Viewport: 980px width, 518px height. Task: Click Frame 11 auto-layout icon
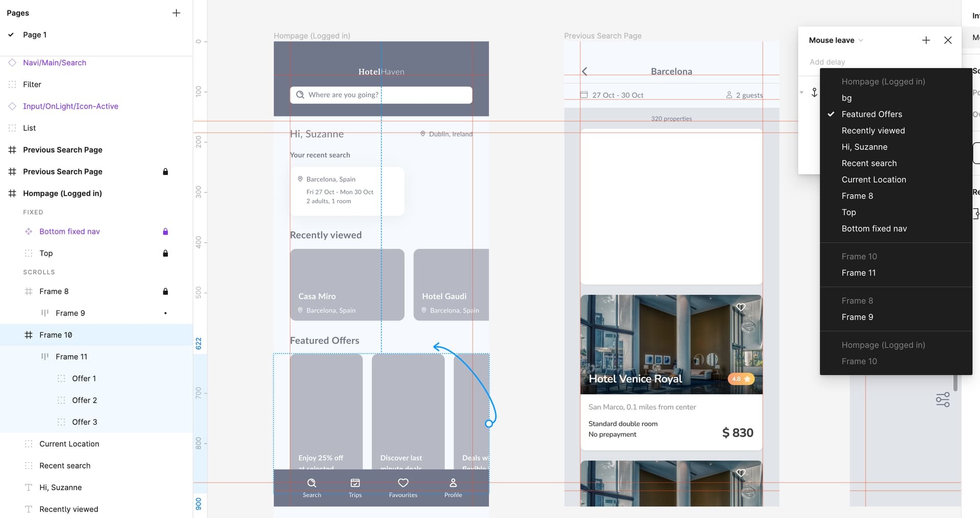45,357
